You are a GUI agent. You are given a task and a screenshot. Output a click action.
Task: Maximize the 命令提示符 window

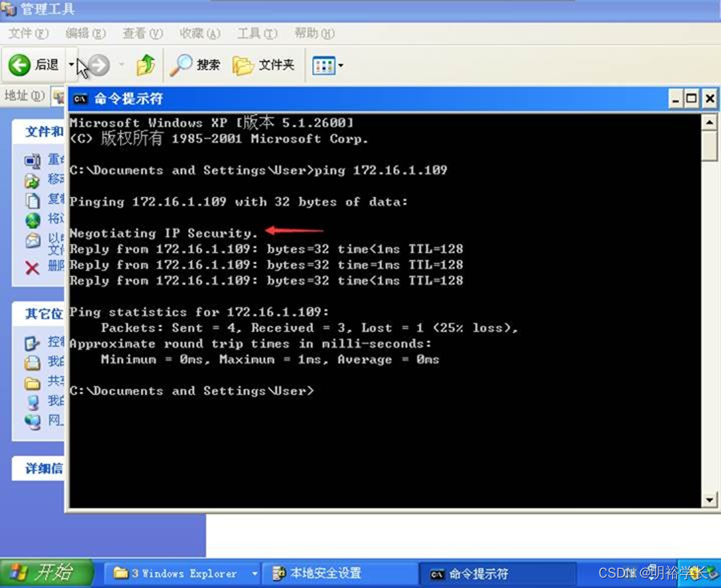(x=691, y=99)
